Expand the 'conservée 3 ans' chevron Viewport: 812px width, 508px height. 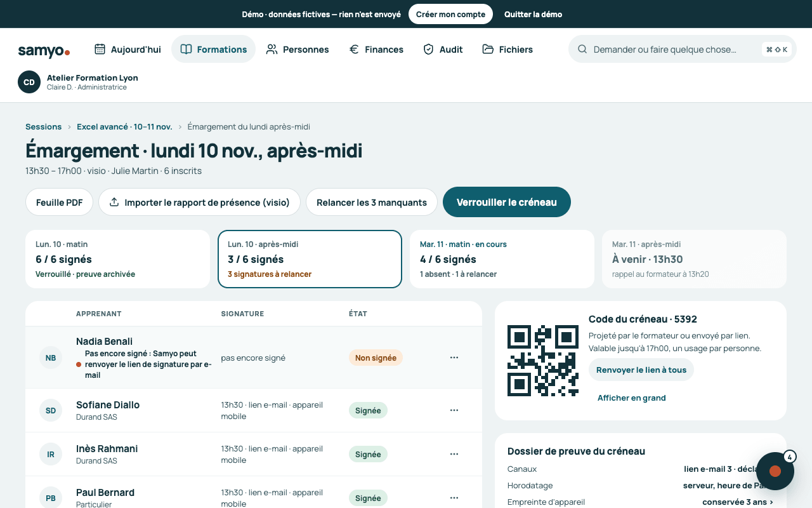pyautogui.click(x=771, y=502)
